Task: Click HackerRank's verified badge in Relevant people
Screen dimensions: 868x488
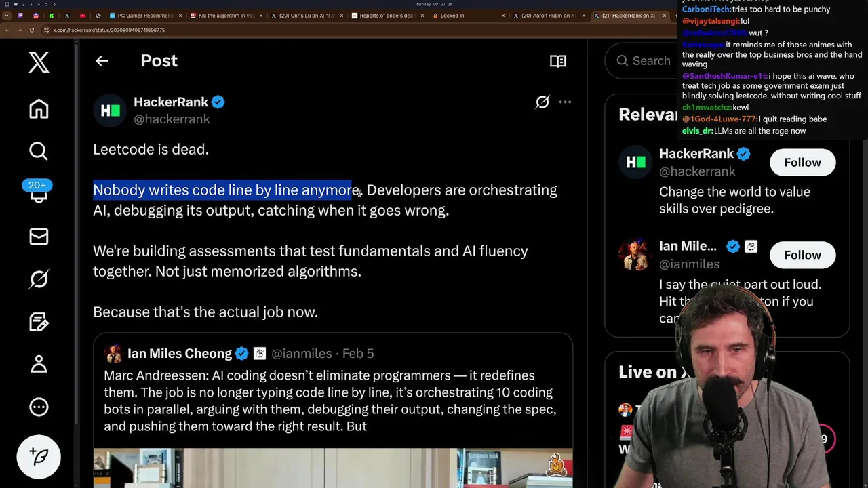Action: (743, 154)
